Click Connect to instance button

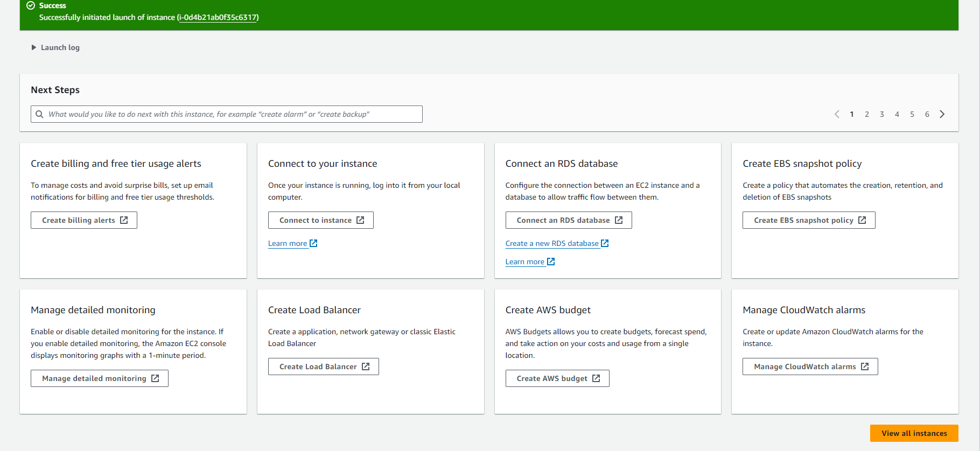pos(321,220)
